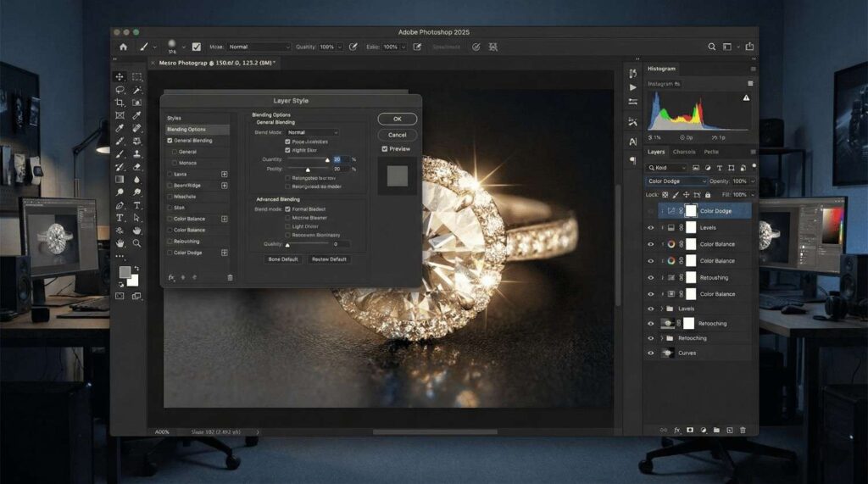Expand the Levels layer group
This screenshot has width=868, height=484.
[x=661, y=309]
